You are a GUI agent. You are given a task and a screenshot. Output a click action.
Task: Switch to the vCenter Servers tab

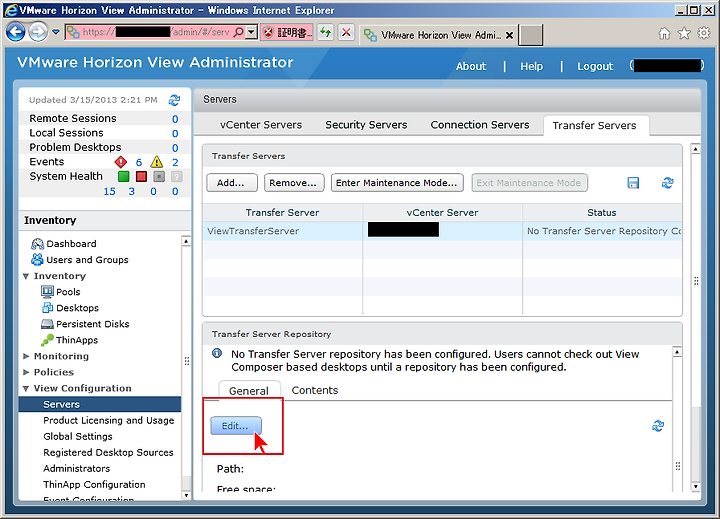[261, 125]
